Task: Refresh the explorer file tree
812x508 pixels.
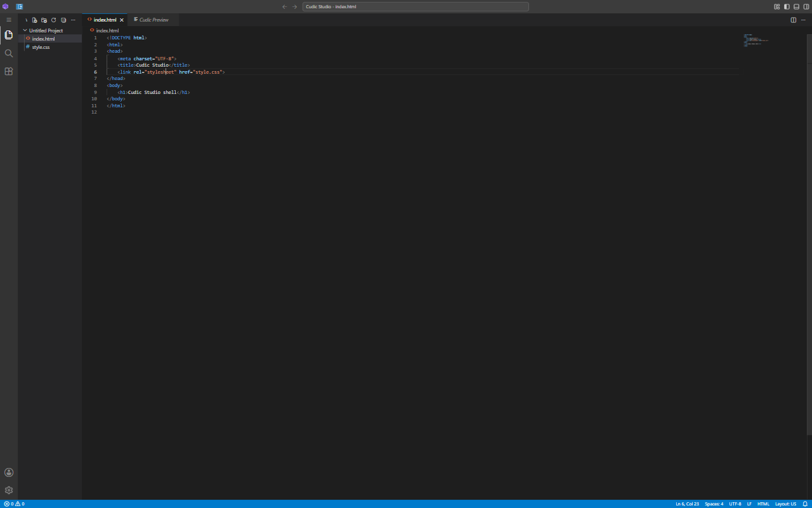Action: (54, 20)
